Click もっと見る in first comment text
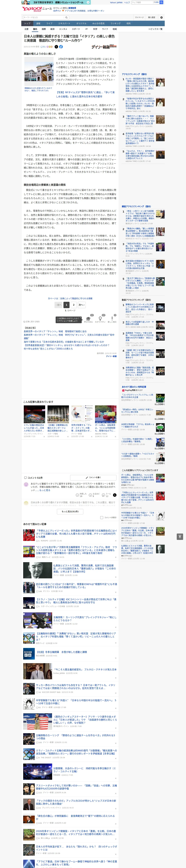Screen dimensions: 186x868 [x=45, y=490]
